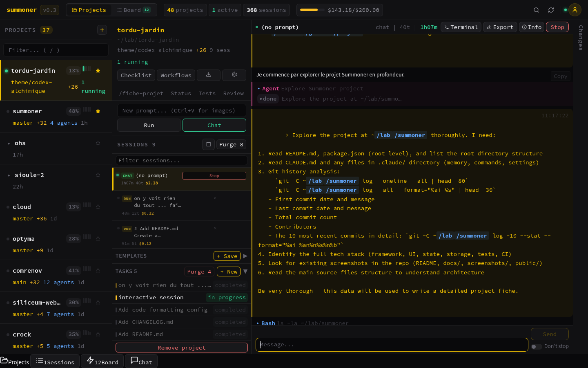Open the session Info panel
588x368 pixels.
(x=531, y=27)
